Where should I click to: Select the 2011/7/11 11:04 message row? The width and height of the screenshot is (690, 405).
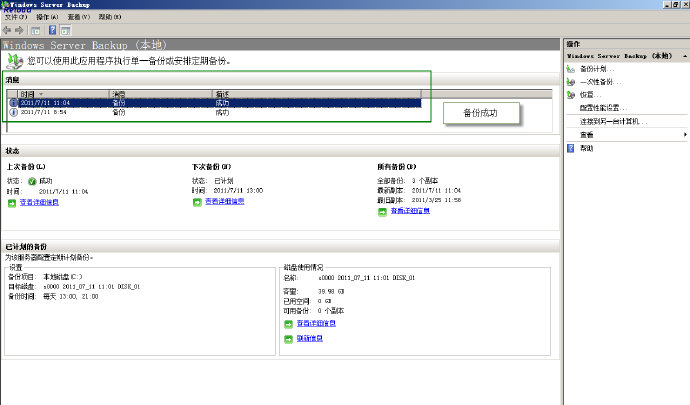point(214,103)
